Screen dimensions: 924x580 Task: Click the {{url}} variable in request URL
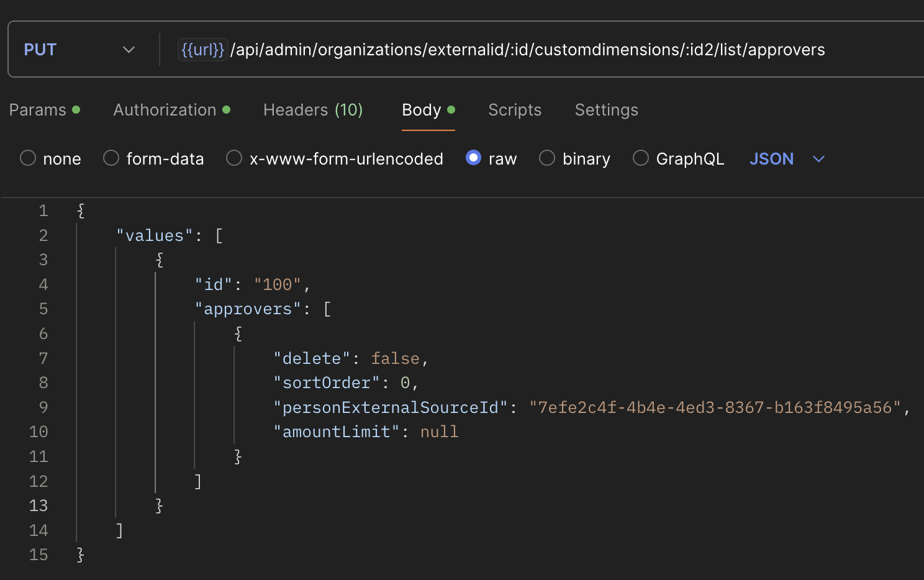[x=202, y=50]
